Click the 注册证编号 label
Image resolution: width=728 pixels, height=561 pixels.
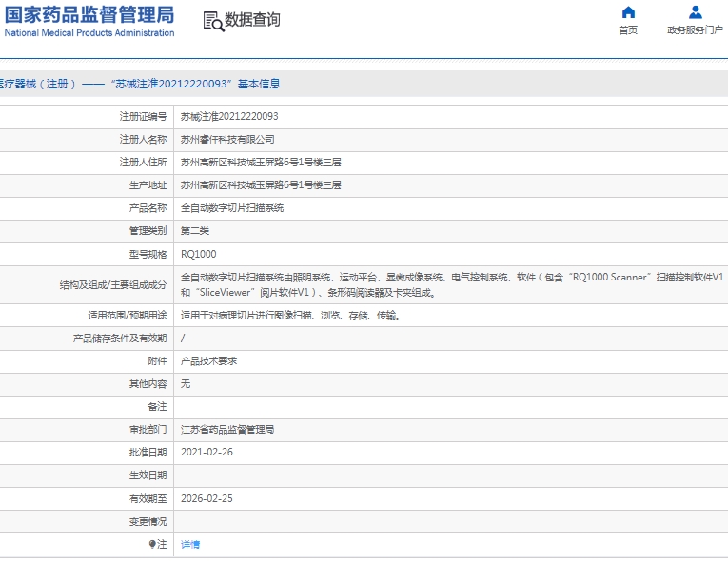143,116
